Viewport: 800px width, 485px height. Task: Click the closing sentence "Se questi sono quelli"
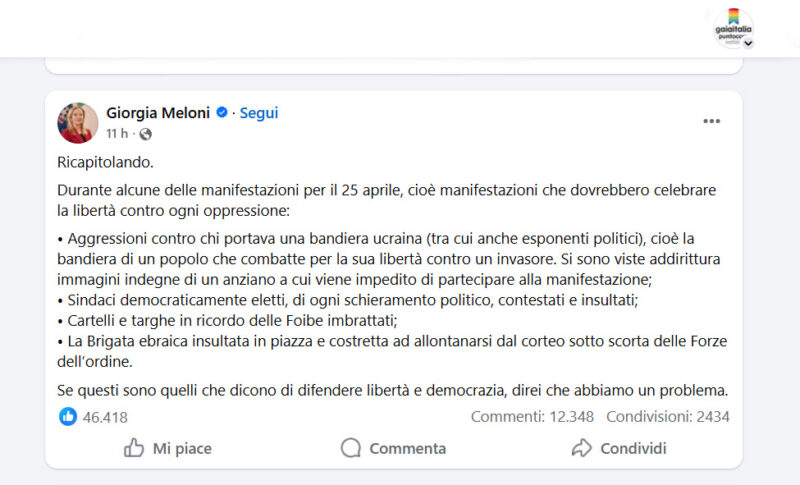pyautogui.click(x=392, y=390)
